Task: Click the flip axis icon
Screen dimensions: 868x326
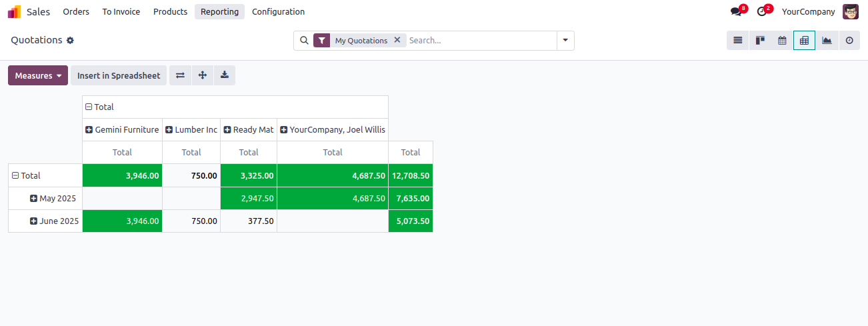Action: click(x=180, y=75)
